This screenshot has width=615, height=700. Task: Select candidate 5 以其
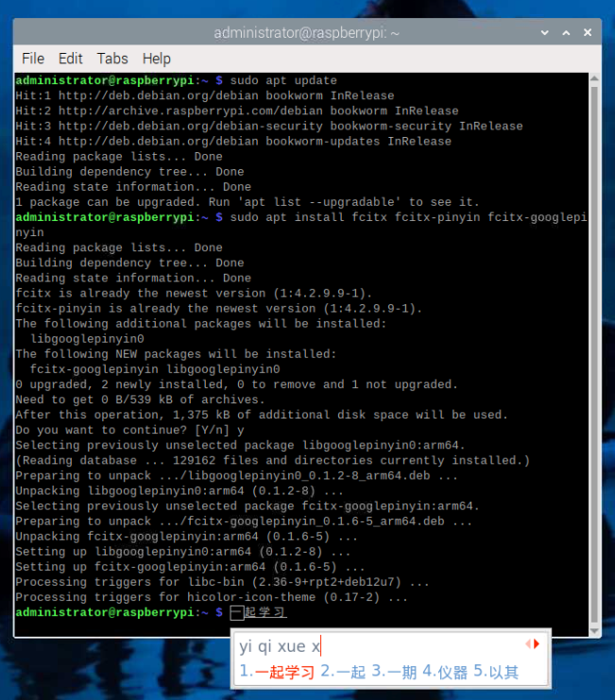coord(496,672)
